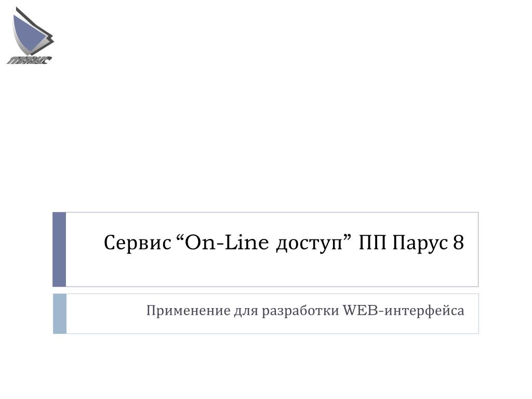The width and height of the screenshot is (532, 399).
Task: Click the ПАРУС wordmark under the sail
Action: click(29, 60)
